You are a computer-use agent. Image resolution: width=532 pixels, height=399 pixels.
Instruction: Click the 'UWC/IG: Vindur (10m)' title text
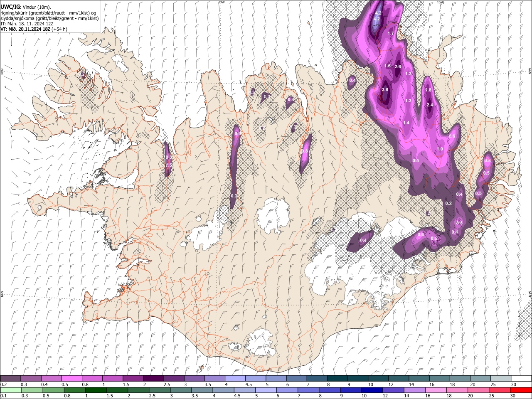(26, 7)
